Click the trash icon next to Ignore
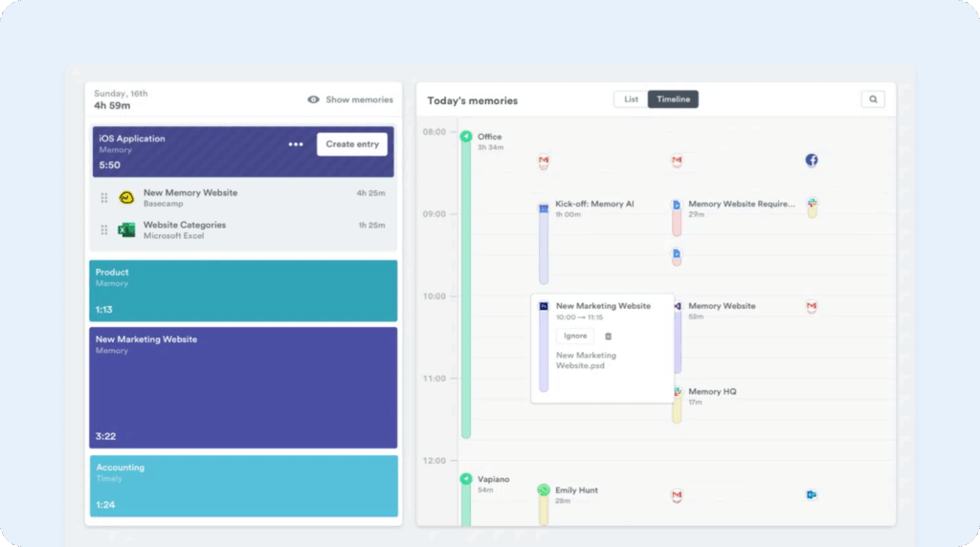The width and height of the screenshot is (980, 547). coord(608,337)
